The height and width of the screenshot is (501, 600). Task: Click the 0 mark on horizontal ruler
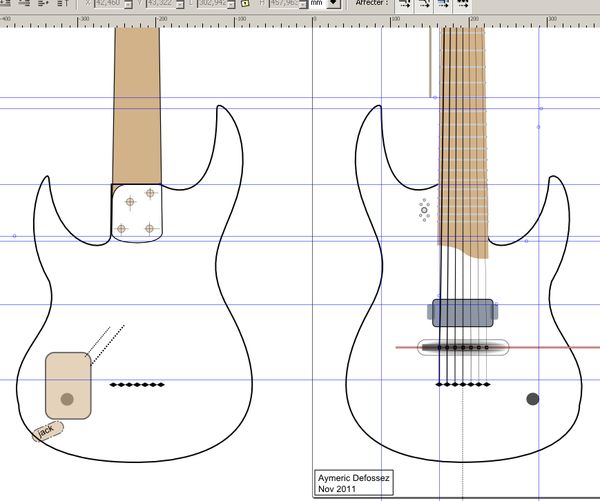[313, 21]
